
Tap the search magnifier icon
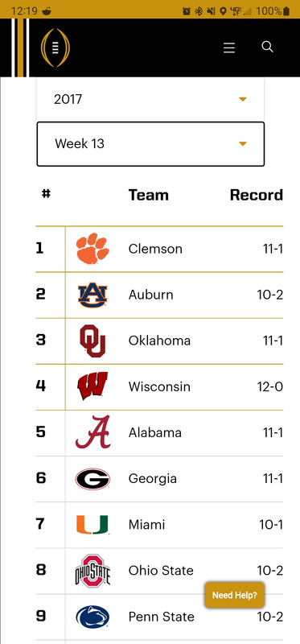click(x=267, y=47)
